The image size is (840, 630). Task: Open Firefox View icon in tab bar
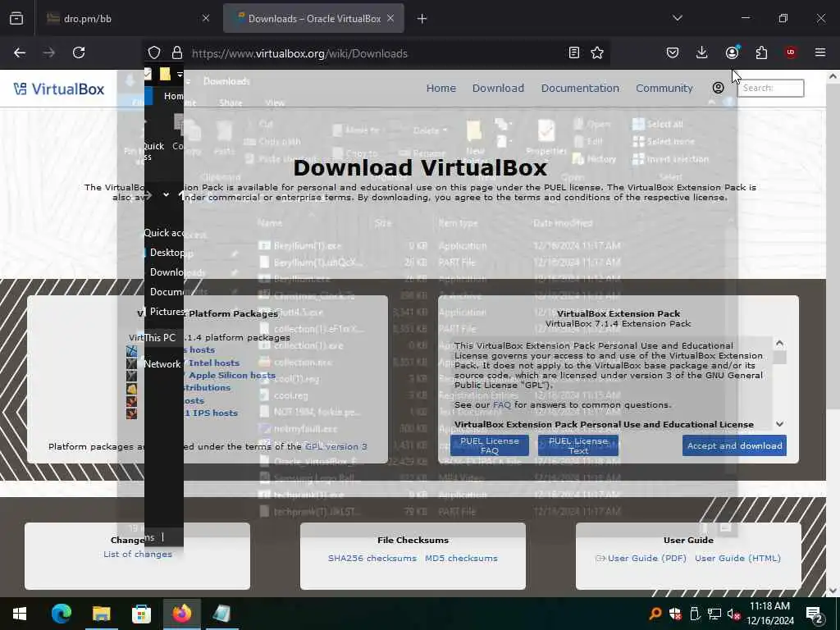pos(16,18)
